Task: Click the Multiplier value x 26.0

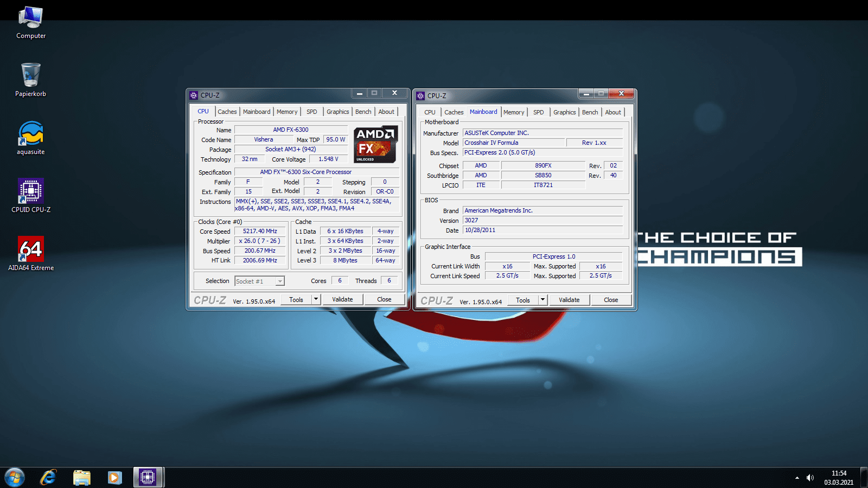Action: click(x=260, y=241)
